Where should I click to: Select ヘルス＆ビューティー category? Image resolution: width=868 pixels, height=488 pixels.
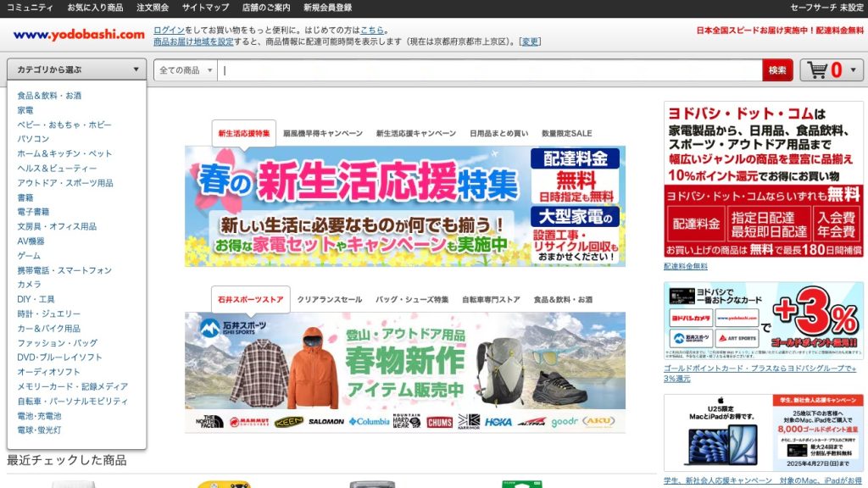57,169
